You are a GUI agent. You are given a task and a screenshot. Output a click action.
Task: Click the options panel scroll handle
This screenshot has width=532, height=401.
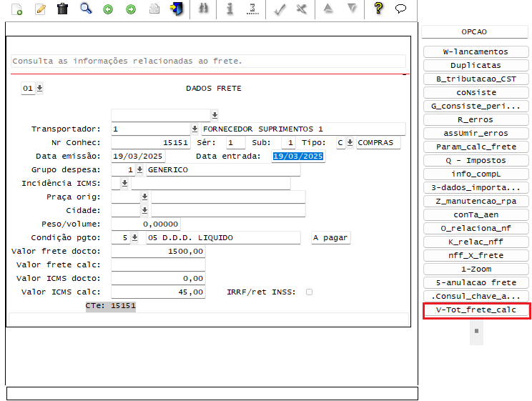(476, 331)
